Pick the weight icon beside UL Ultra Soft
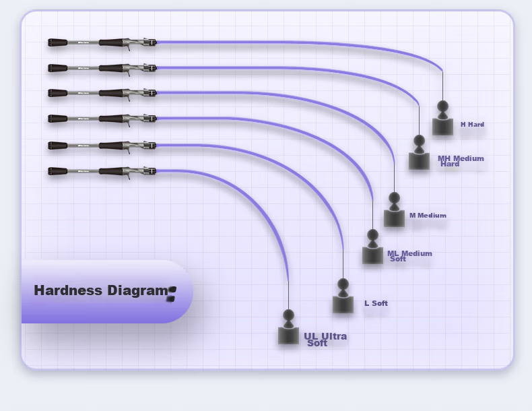The image size is (532, 411). pyautogui.click(x=288, y=327)
